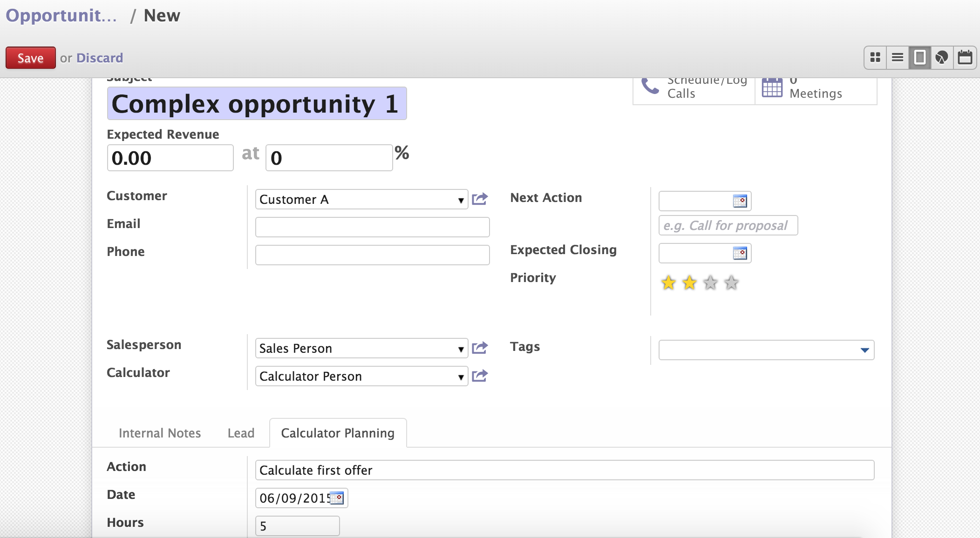The image size is (980, 538).
Task: Set priority to one star
Action: pos(668,282)
